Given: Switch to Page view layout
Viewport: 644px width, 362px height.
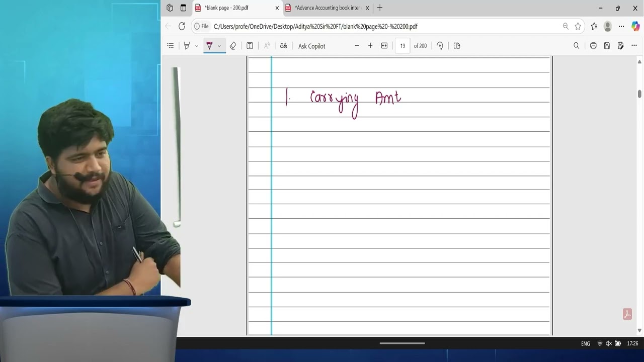Looking at the screenshot, I should pyautogui.click(x=457, y=46).
